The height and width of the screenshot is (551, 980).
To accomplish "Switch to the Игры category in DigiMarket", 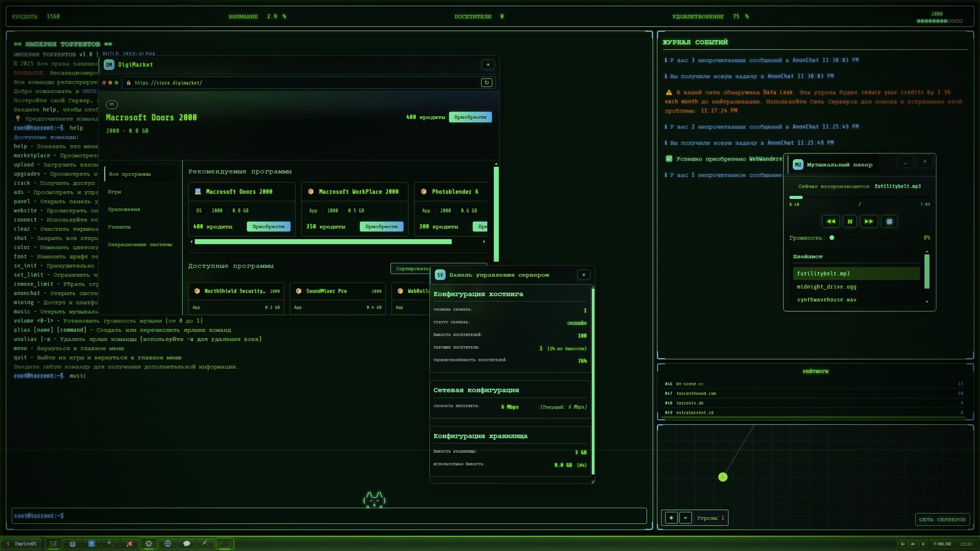I will [x=115, y=191].
